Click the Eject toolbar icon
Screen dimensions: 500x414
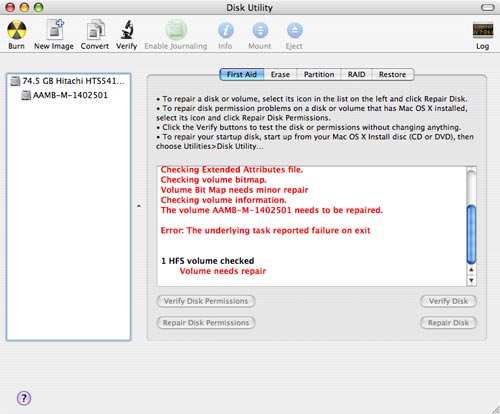tap(295, 31)
